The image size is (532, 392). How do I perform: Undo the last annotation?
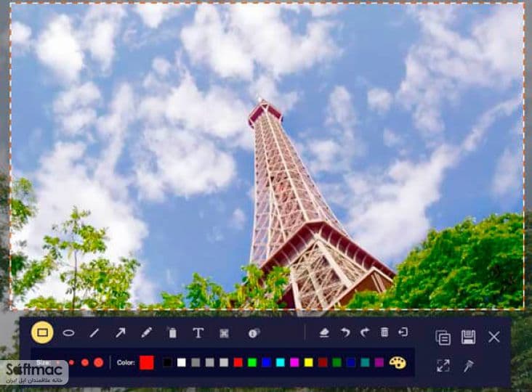[346, 332]
